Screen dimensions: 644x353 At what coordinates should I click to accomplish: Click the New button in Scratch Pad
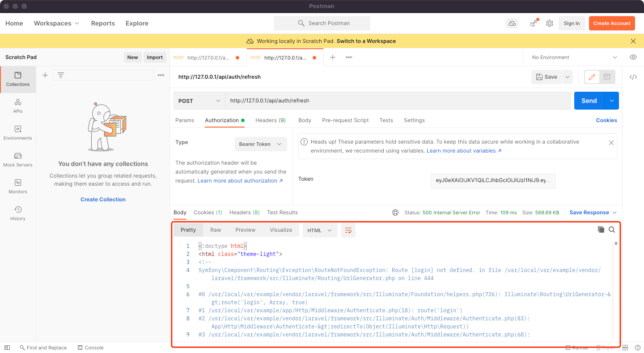click(132, 57)
